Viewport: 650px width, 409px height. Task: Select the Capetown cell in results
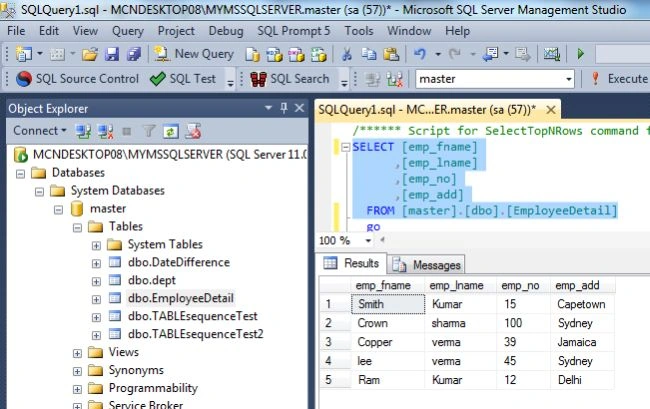point(582,304)
